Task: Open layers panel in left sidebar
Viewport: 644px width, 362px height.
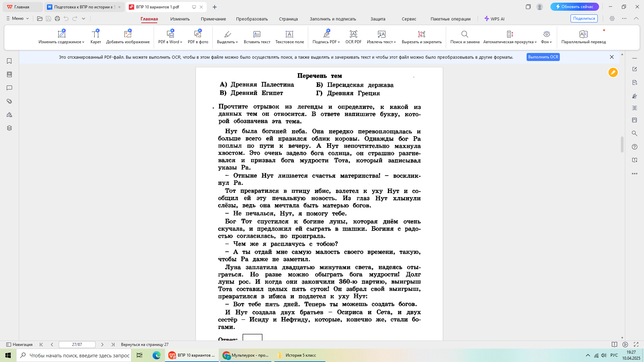Action: (x=9, y=128)
